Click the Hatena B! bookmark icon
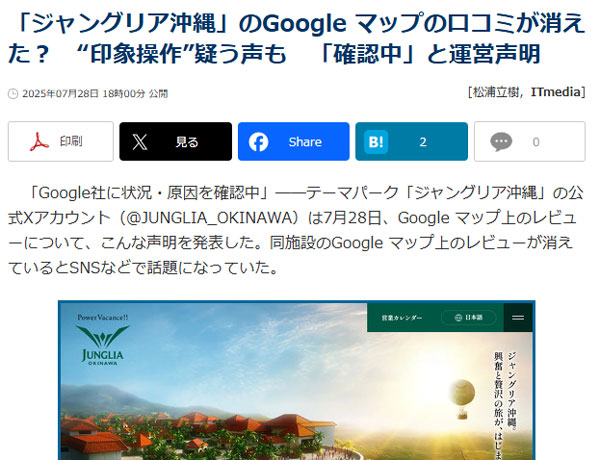 tap(376, 142)
